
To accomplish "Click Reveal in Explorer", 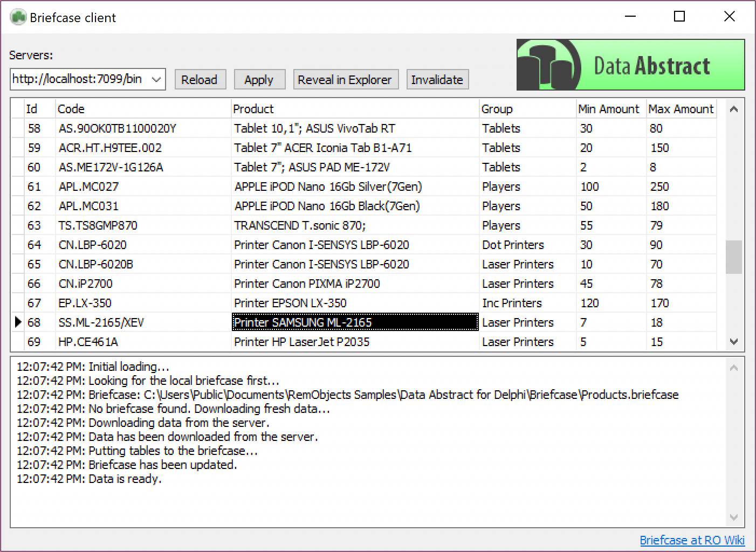I will tap(345, 79).
